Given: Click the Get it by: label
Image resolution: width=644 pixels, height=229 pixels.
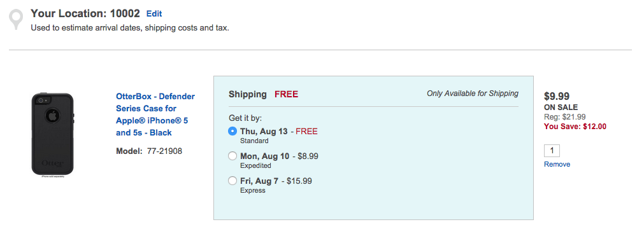Looking at the screenshot, I should 245,118.
